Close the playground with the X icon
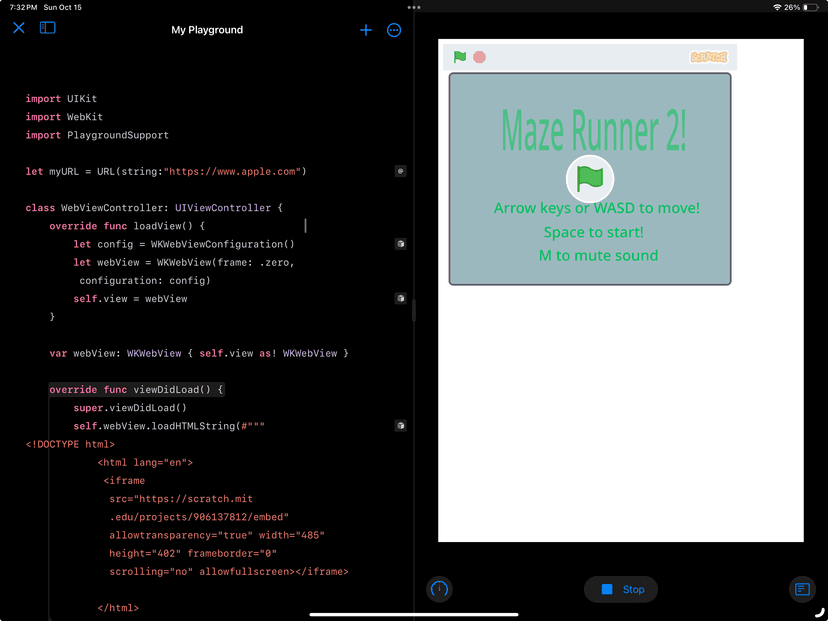828x621 pixels. 19,29
